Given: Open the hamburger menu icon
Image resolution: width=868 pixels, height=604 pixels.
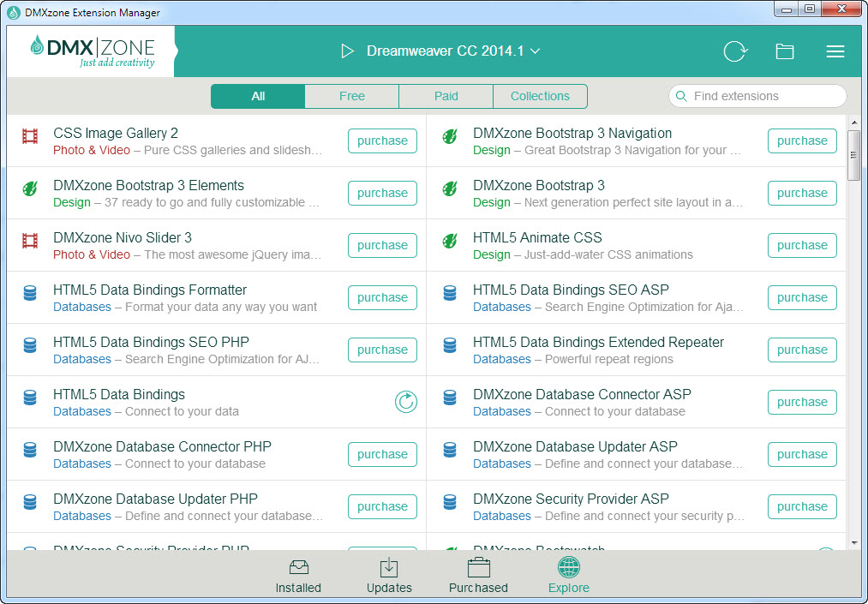Looking at the screenshot, I should click(835, 51).
